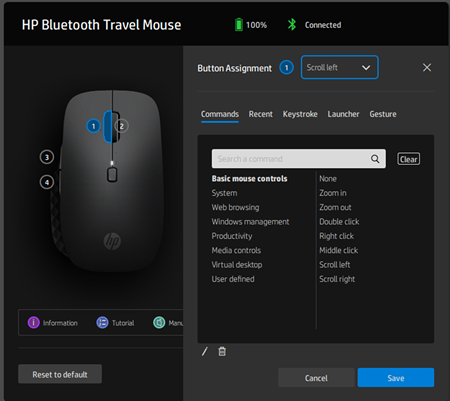This screenshot has height=401, width=450.
Task: Select the Windows management category
Action: tap(250, 222)
